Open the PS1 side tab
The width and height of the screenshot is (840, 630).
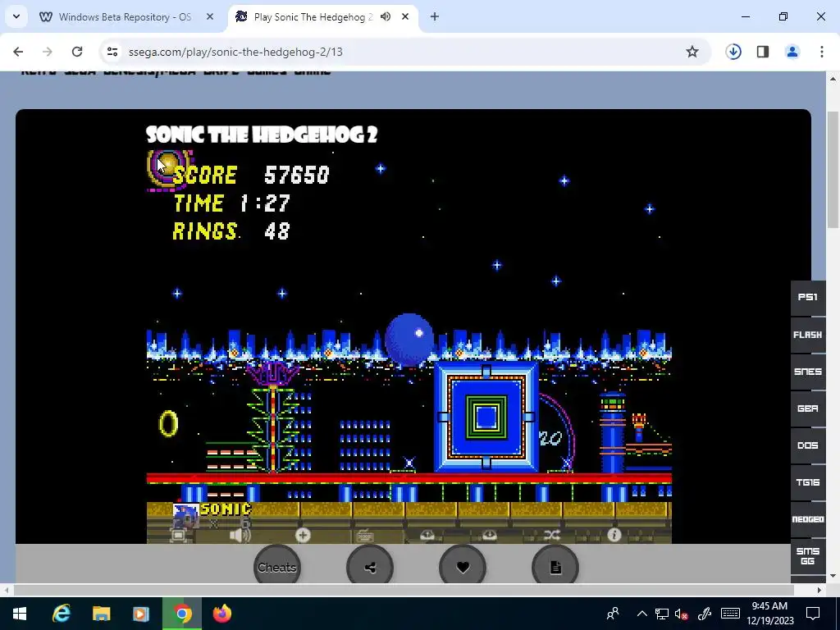click(x=808, y=297)
